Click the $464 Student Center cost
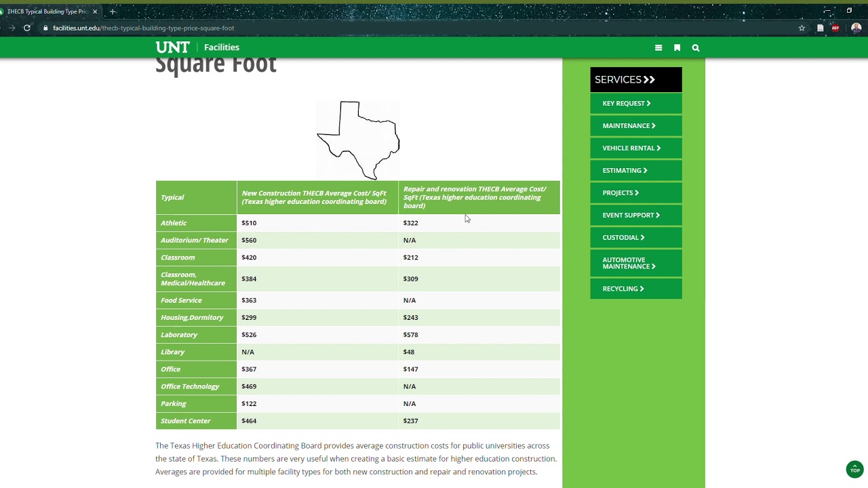868x488 pixels. [x=249, y=421]
